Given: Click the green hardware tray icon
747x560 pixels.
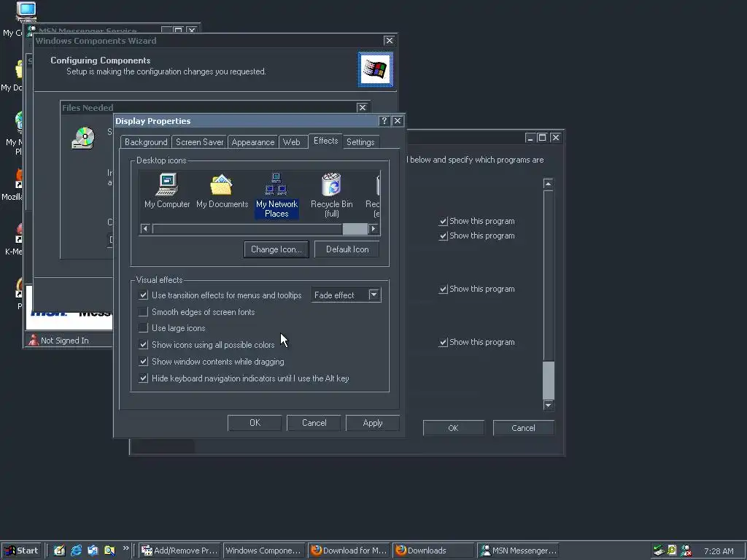Looking at the screenshot, I should pos(659,551).
